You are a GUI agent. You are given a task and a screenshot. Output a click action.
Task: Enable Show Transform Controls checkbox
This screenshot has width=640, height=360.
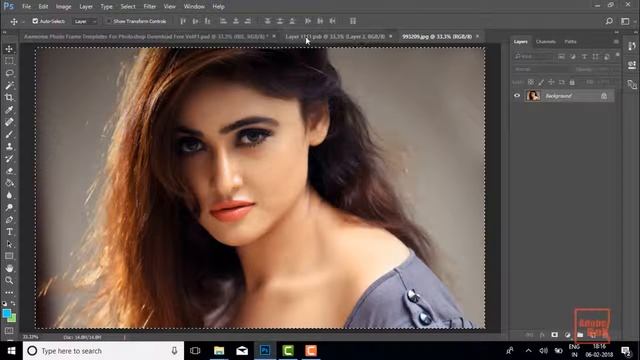(x=109, y=21)
